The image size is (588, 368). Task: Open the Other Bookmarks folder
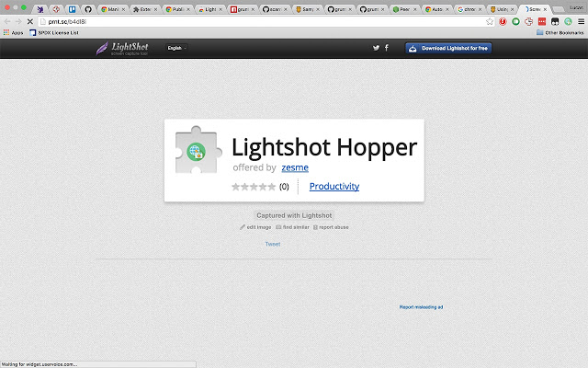(560, 33)
